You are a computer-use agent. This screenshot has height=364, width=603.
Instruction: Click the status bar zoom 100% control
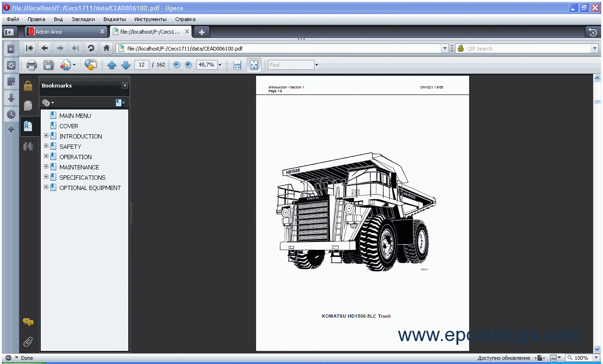[x=582, y=358]
